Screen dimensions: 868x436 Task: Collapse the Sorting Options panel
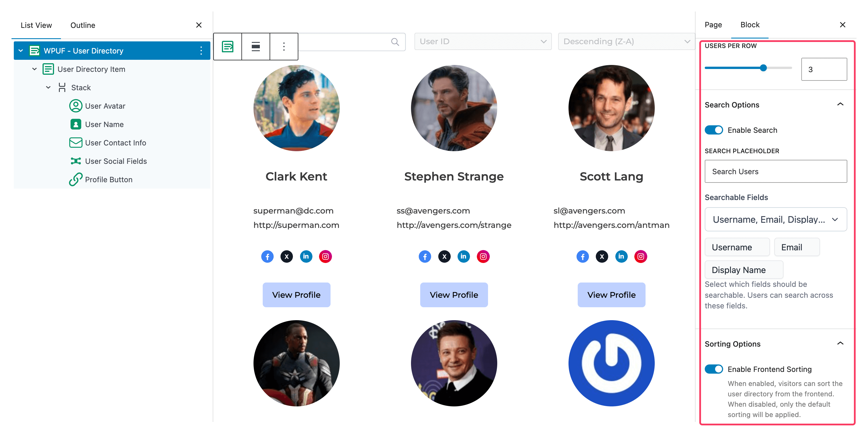point(840,344)
